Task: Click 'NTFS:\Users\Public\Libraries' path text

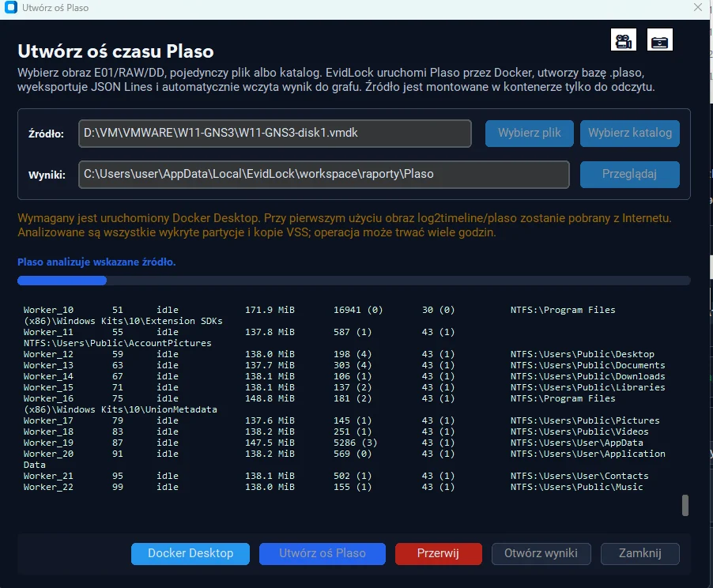Action: pos(587,387)
